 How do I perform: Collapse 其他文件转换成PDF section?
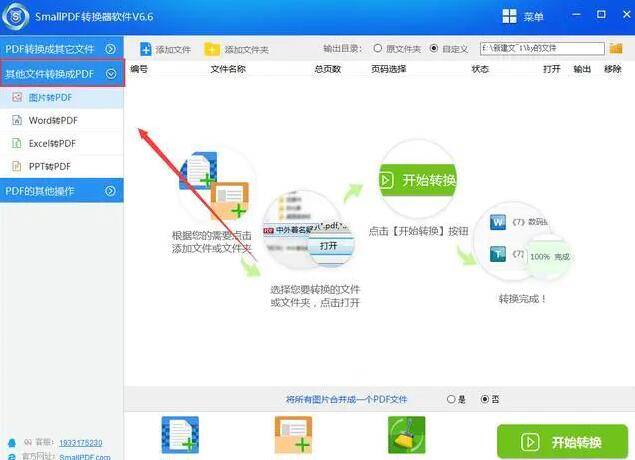62,73
